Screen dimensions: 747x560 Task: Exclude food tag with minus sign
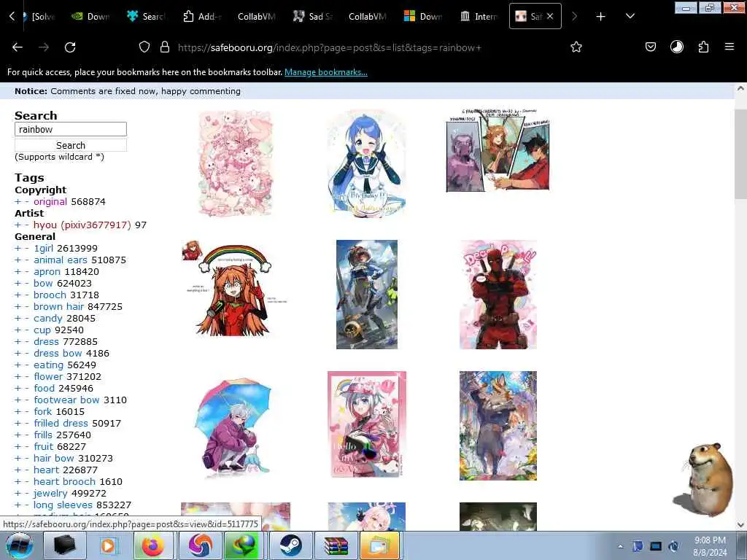pos(27,389)
